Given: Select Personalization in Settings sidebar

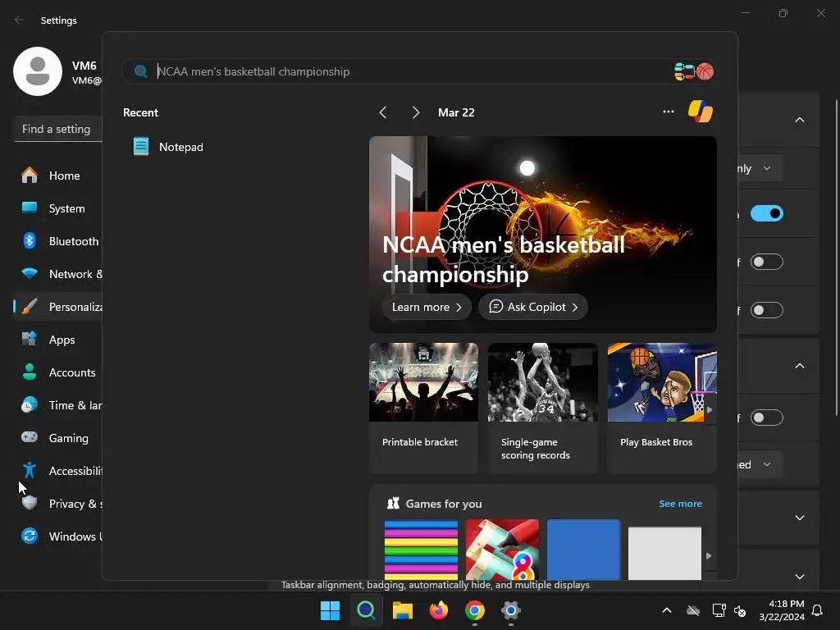Looking at the screenshot, I should click(58, 307).
